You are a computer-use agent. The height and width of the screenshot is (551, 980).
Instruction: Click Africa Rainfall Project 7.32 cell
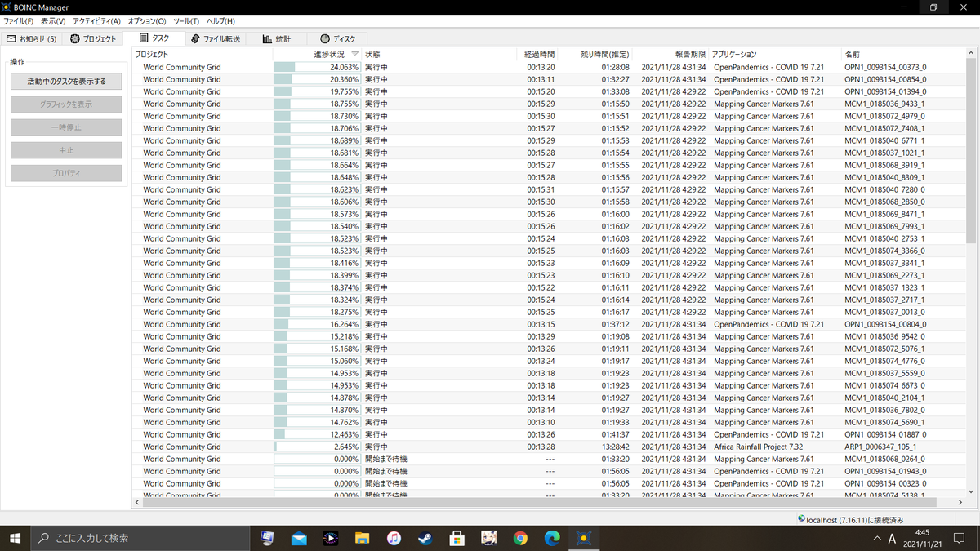(x=758, y=447)
